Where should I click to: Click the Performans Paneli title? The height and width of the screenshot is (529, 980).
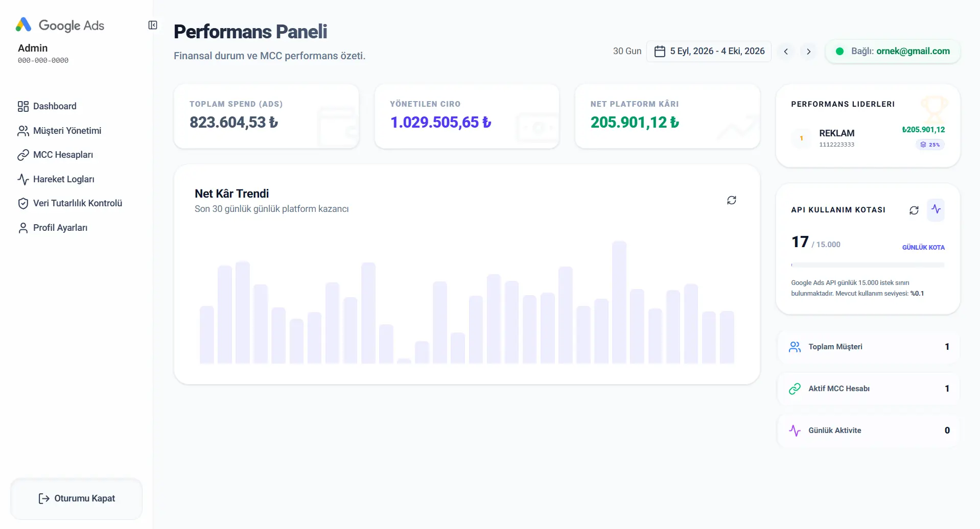coord(250,32)
